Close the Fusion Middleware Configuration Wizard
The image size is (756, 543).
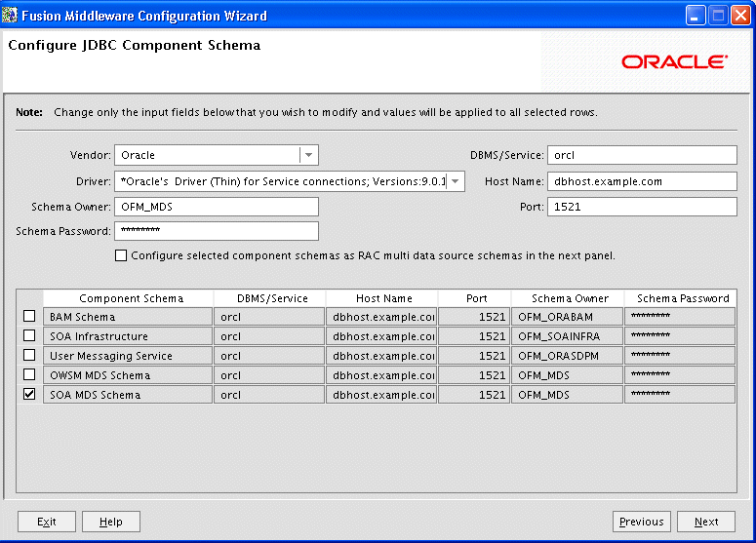click(x=740, y=16)
